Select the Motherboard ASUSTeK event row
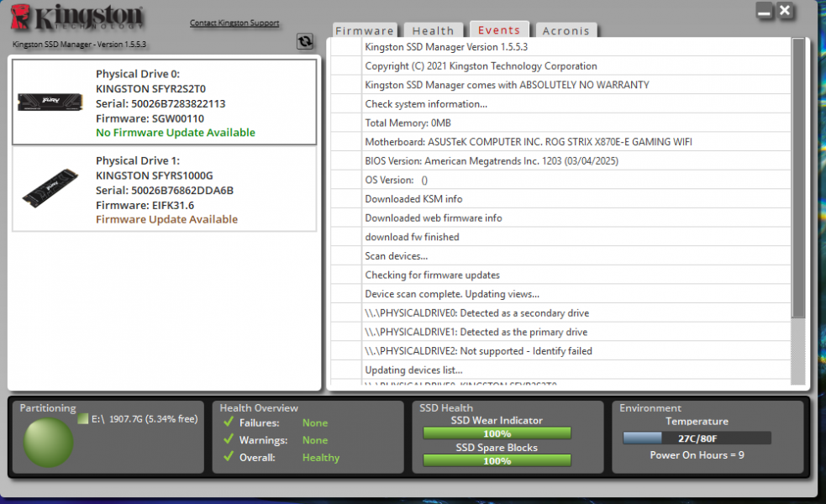The image size is (826, 504). [x=560, y=142]
